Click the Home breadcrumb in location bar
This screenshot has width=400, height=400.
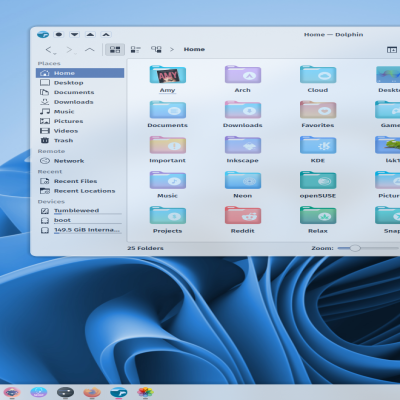pos(194,49)
